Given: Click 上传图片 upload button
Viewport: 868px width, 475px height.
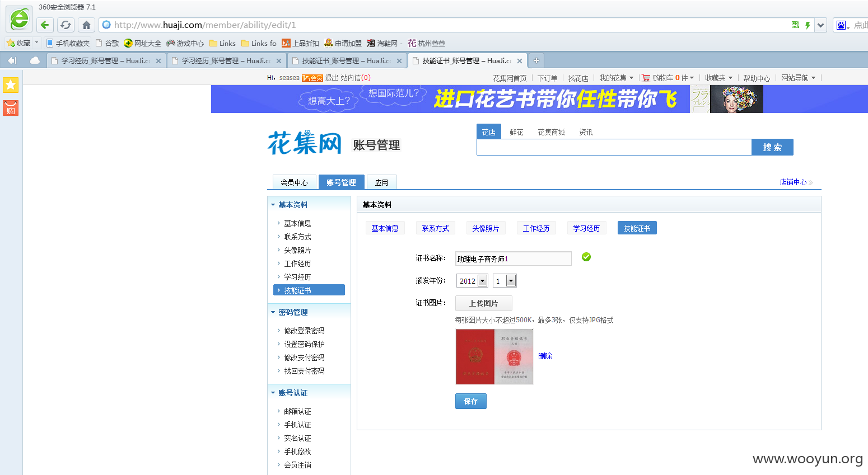Looking at the screenshot, I should tap(483, 303).
